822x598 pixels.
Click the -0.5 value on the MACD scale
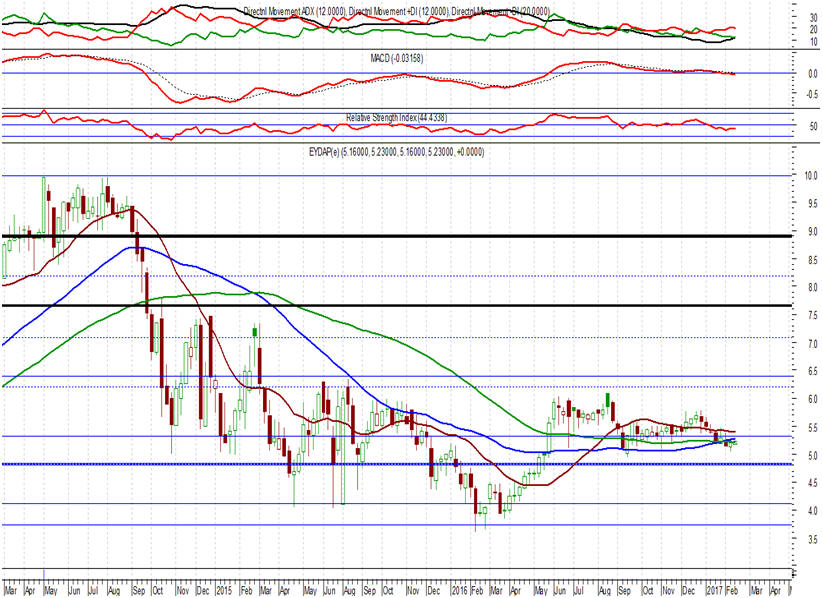tap(812, 94)
